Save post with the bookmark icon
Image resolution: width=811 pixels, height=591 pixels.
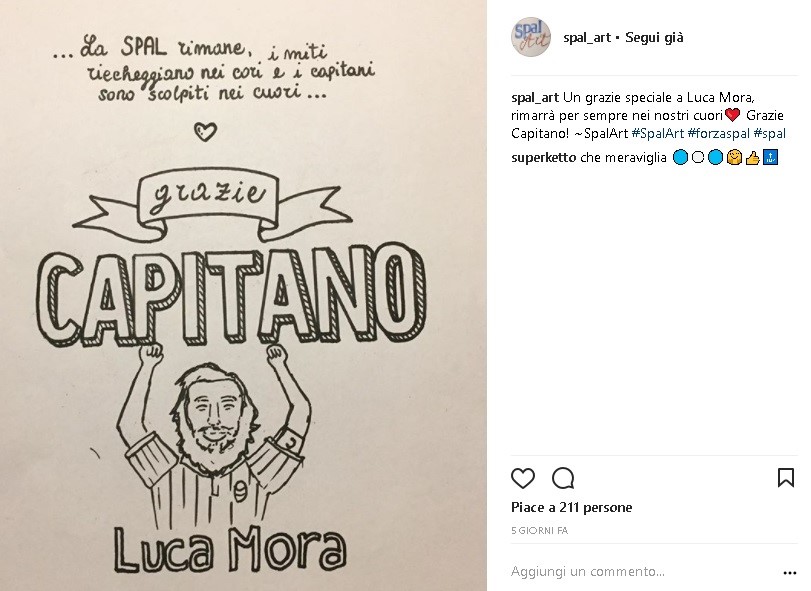(786, 478)
